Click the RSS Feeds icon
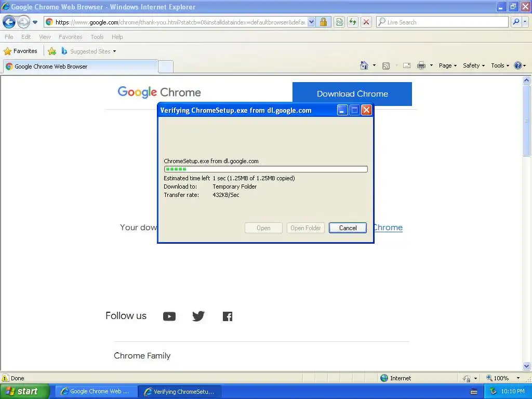532x399 pixels. (x=386, y=65)
